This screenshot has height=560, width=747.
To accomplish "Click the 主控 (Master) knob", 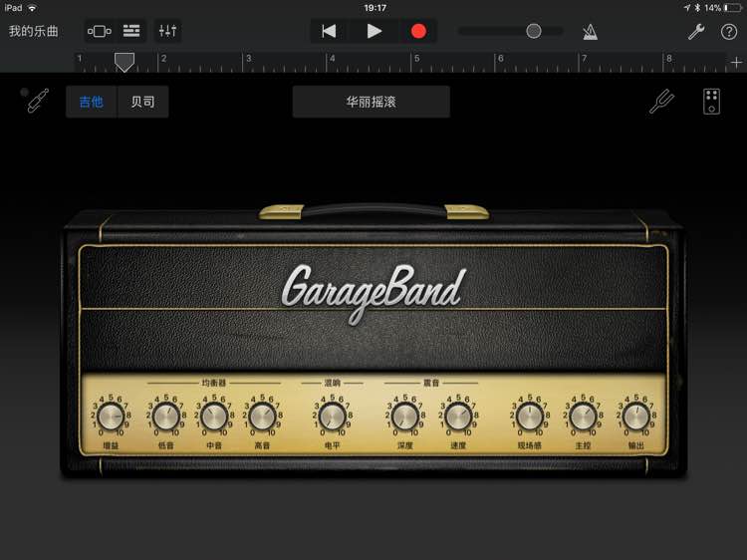I will click(583, 417).
